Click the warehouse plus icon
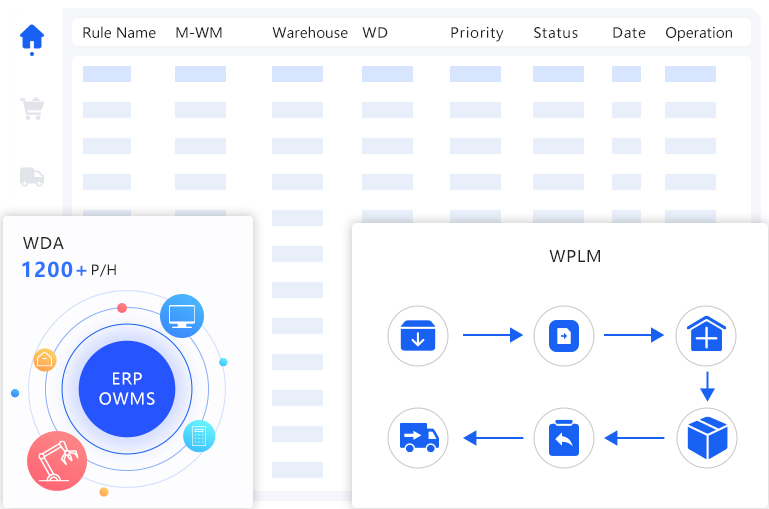Screen dimensions: 769x509 (707, 336)
